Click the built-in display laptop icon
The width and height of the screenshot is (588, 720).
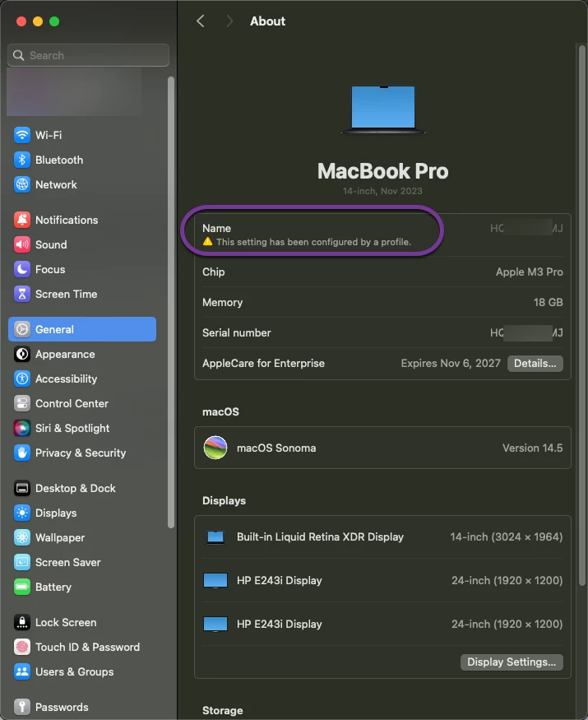(x=215, y=537)
